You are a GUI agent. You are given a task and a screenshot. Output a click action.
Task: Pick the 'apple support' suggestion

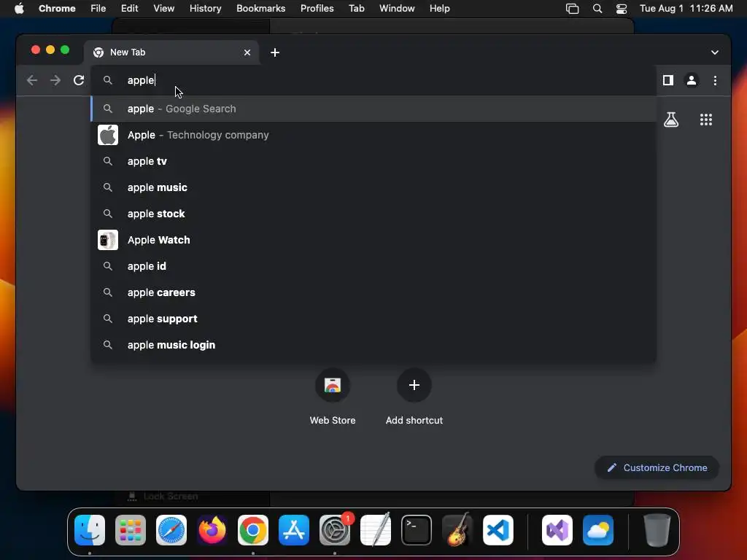(x=373, y=318)
